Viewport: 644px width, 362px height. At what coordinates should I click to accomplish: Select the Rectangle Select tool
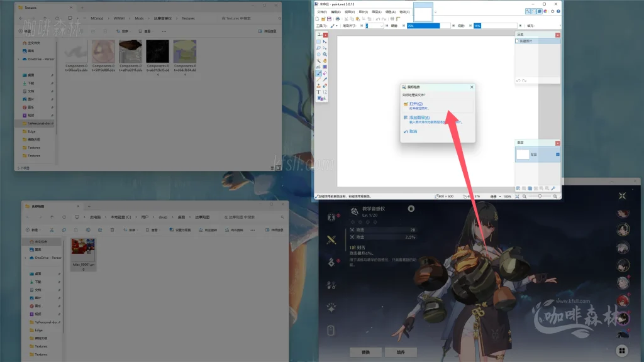coord(319,41)
